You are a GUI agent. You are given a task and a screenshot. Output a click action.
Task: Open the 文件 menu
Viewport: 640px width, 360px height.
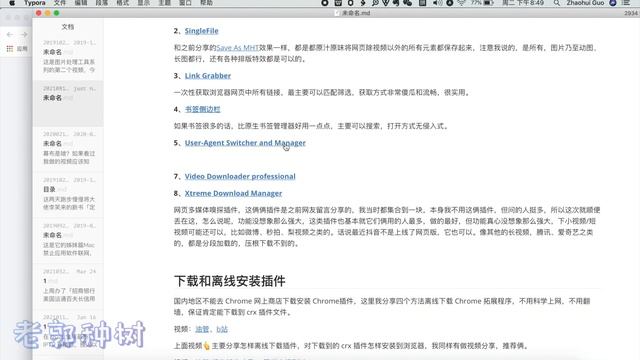60,3
